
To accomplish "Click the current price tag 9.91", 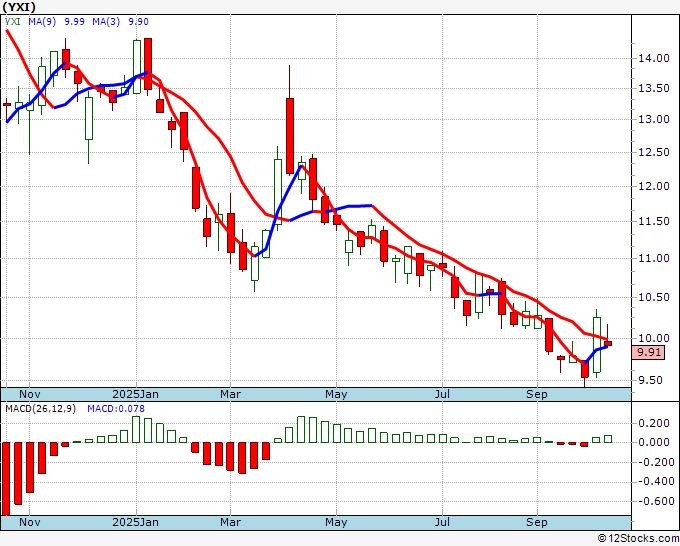I will point(648,352).
